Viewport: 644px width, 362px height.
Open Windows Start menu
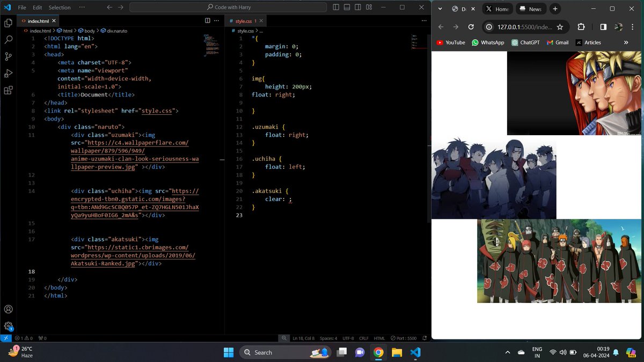[229, 352]
